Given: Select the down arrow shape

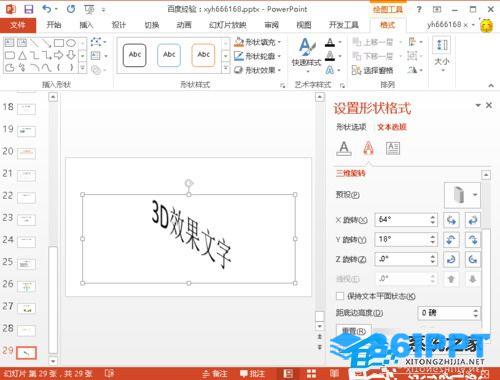Looking at the screenshot, I should [71, 55].
